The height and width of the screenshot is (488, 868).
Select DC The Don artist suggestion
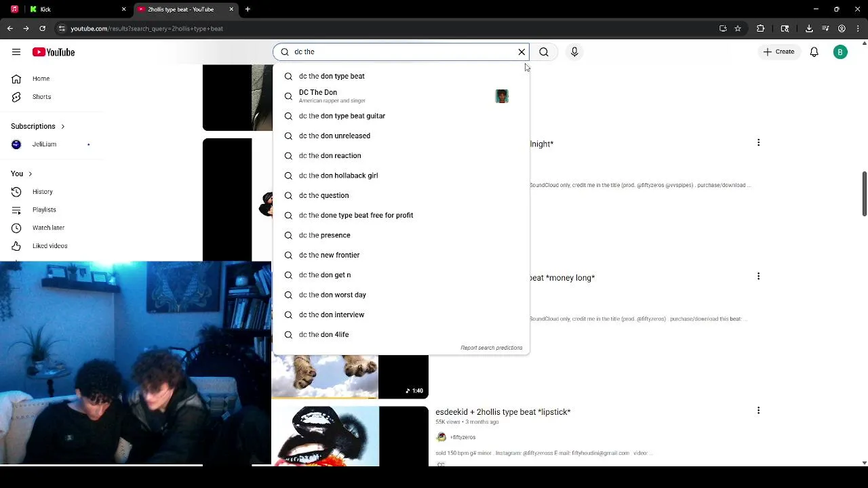[401, 96]
